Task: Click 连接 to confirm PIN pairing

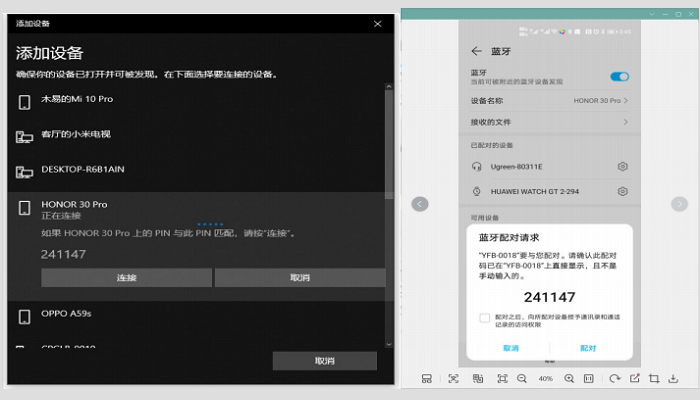Action: [126, 278]
